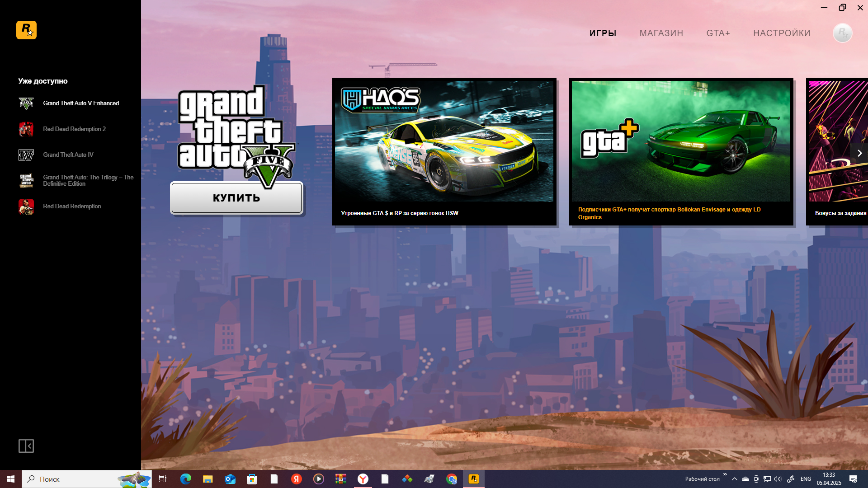868x488 pixels.
Task: Show hidden system tray icons
Action: click(735, 479)
